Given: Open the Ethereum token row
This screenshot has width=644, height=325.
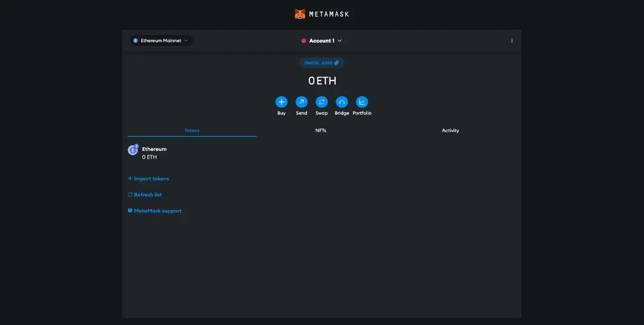Looking at the screenshot, I should [x=321, y=153].
